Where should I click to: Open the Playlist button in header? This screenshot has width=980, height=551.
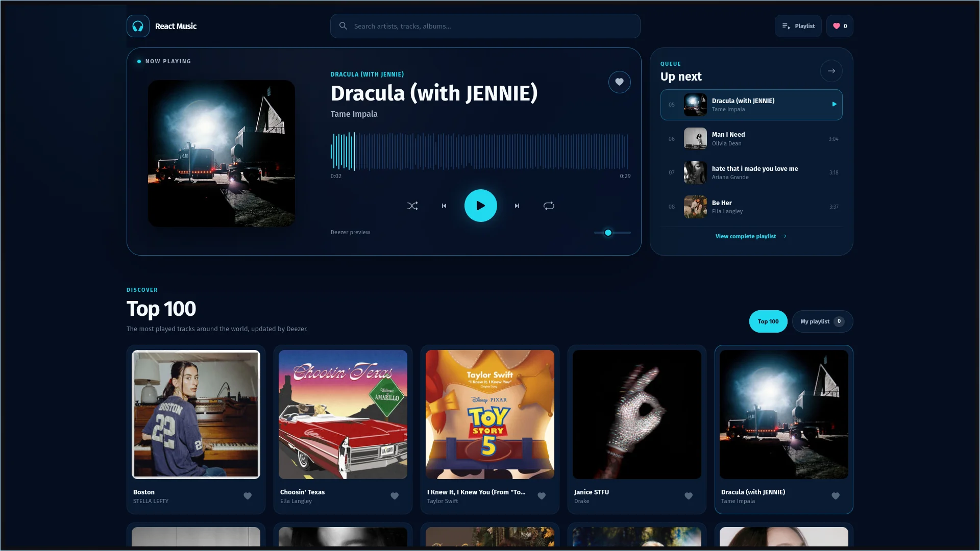click(x=798, y=26)
